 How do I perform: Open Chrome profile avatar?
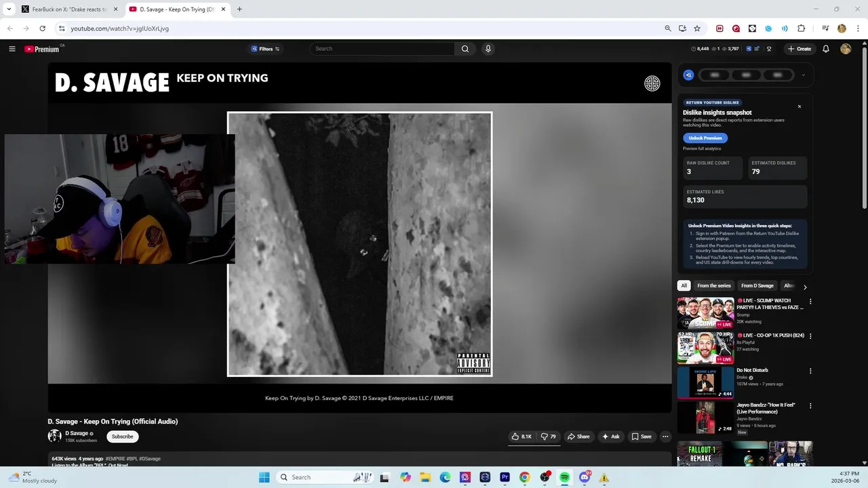tap(842, 28)
